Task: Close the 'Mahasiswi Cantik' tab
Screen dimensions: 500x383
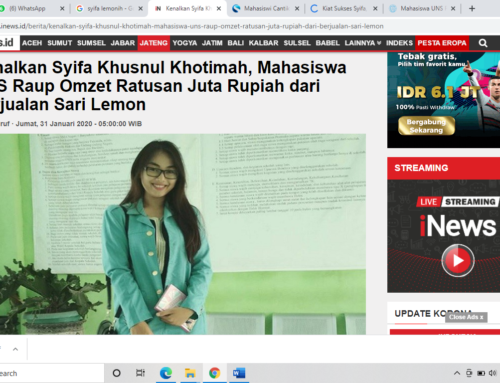Action: tap(297, 9)
